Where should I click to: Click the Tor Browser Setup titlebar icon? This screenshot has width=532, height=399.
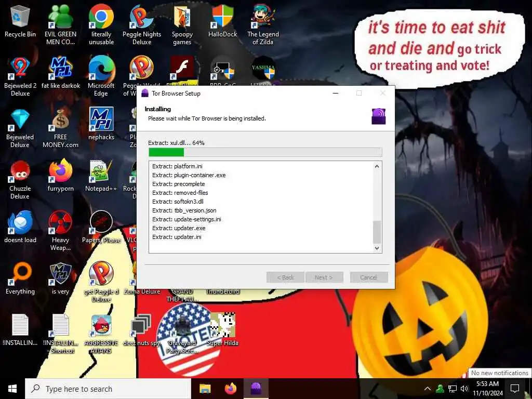145,93
